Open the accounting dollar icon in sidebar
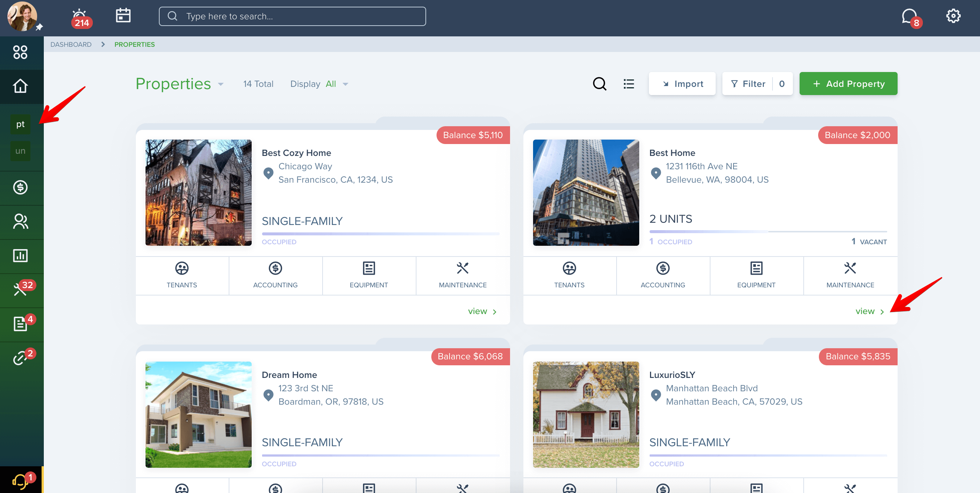Image resolution: width=980 pixels, height=493 pixels. pyautogui.click(x=20, y=187)
